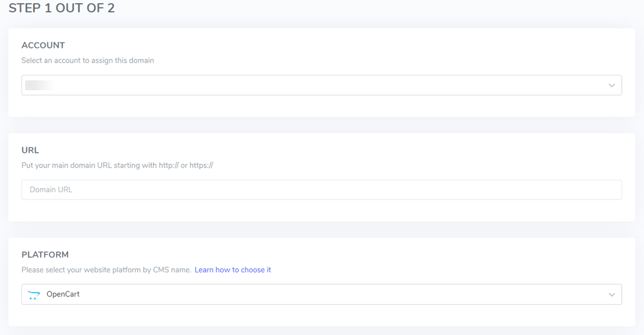The width and height of the screenshot is (644, 335).
Task: Click 'Please select your website platform' text
Action: click(x=106, y=270)
